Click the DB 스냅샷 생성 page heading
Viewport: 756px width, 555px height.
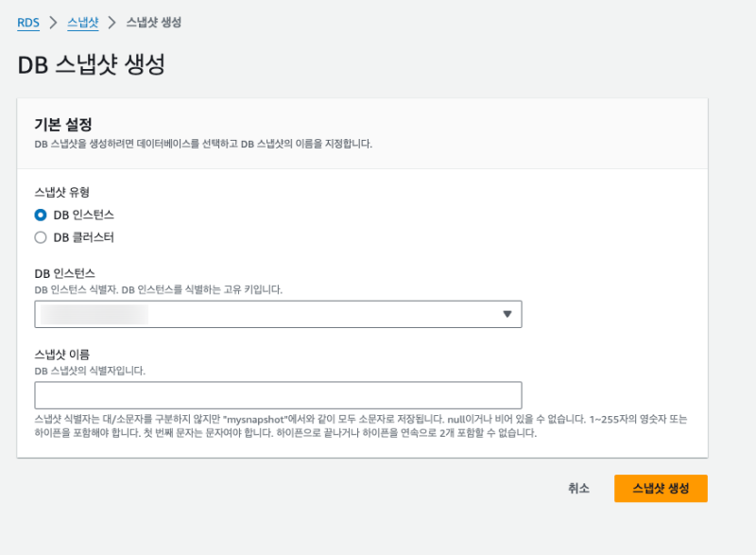(92, 65)
